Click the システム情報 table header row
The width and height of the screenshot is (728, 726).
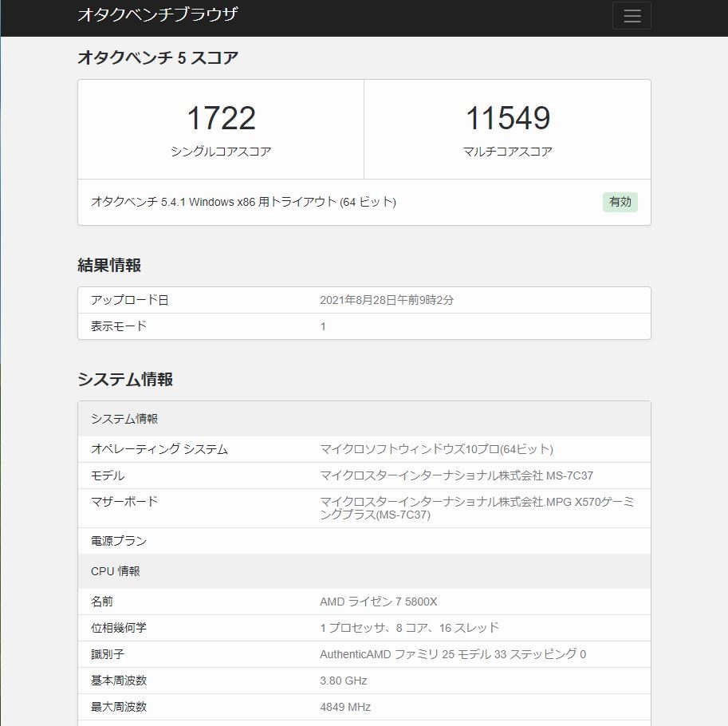[x=364, y=419]
